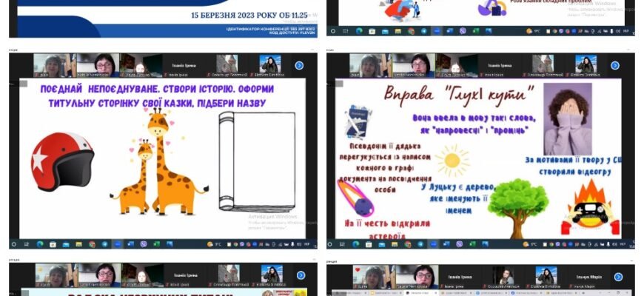Screen dimensions: 644x296
Task: Open Chrome in giraffe screenshot taskbar
Action: tap(92, 244)
